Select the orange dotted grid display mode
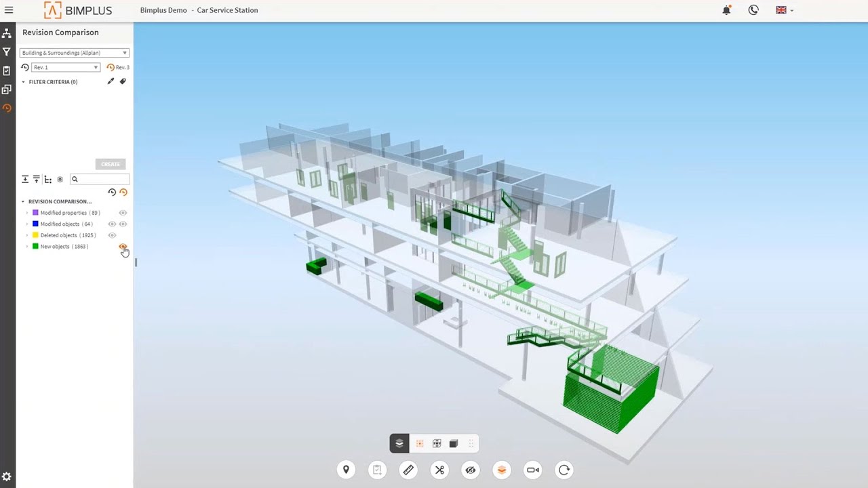Viewport: 868px width, 488px height. 420,443
